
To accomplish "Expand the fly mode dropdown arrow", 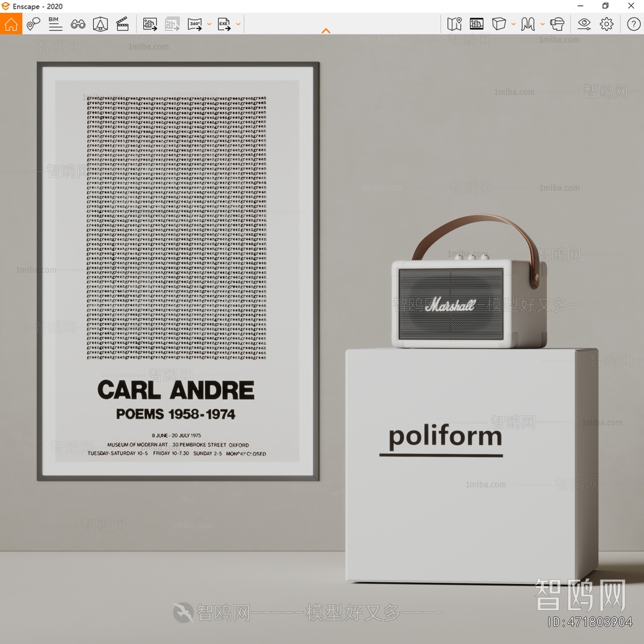I will tap(543, 24).
